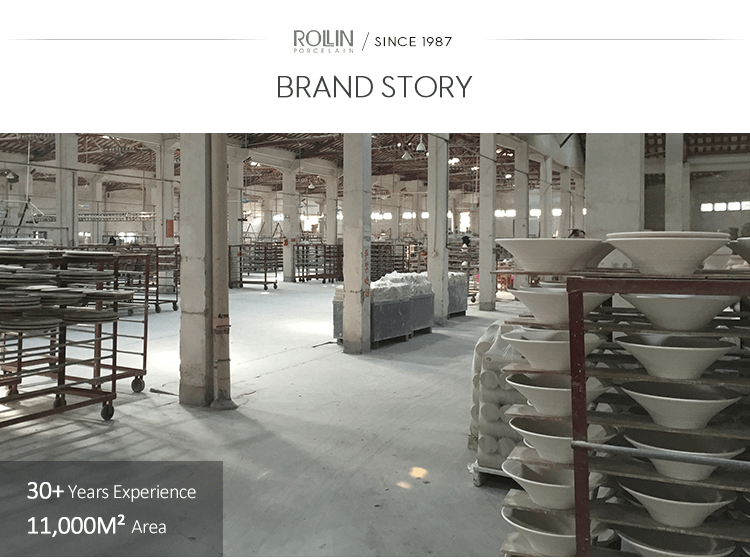Click the gray info overlay box
750x560 pixels.
point(111,509)
